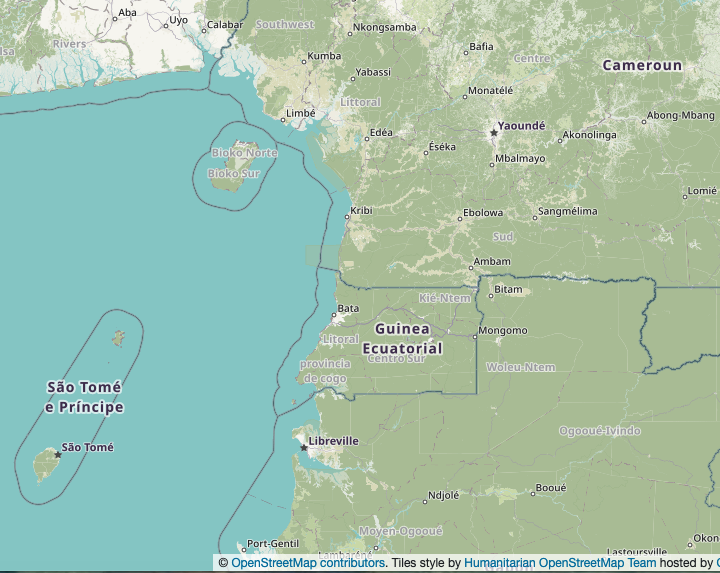This screenshot has width=720, height=573.
Task: Click the Cameroun country label
Action: 642,65
